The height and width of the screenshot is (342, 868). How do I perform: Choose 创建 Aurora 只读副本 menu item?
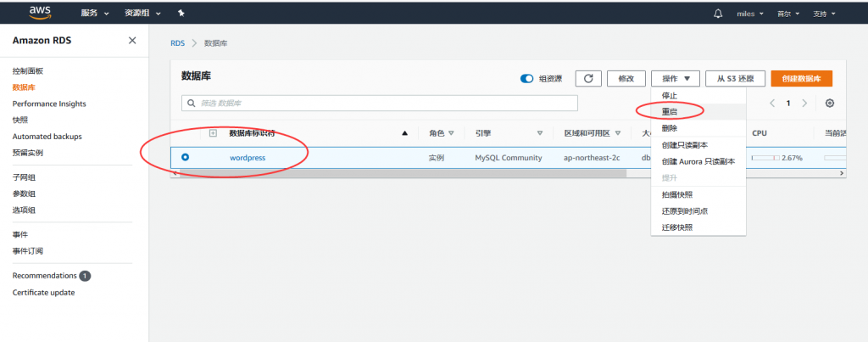tap(698, 161)
